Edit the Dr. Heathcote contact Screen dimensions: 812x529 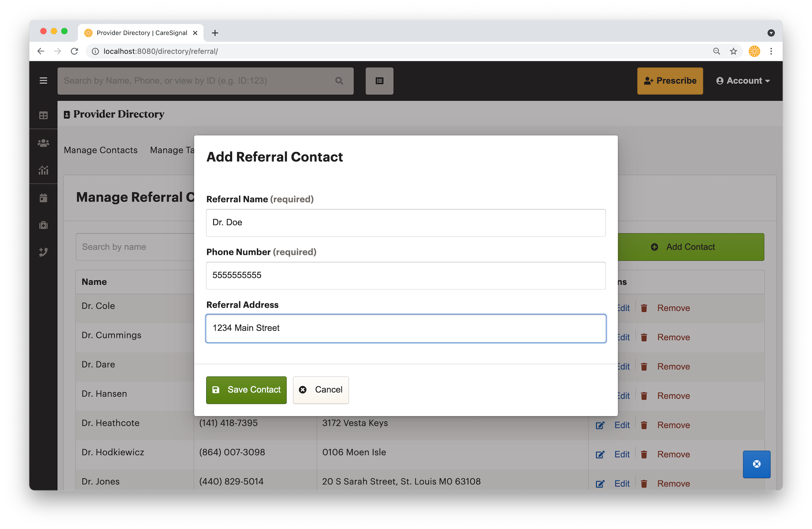(622, 425)
